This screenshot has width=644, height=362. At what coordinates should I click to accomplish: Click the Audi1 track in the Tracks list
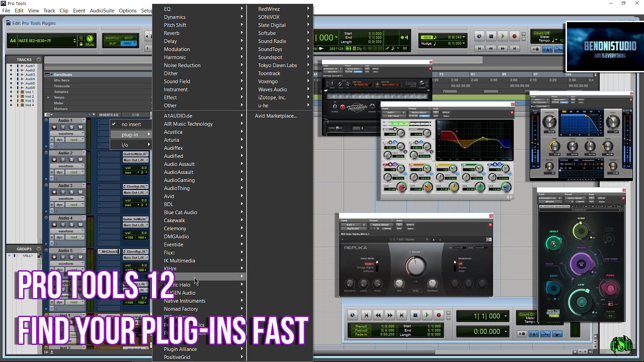click(x=30, y=66)
